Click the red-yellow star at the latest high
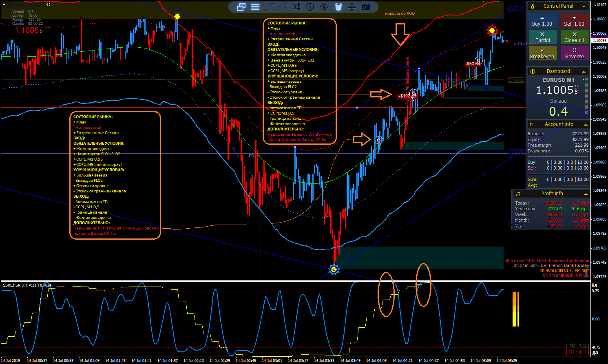Viewport: 608px width, 364px height. pos(492,31)
